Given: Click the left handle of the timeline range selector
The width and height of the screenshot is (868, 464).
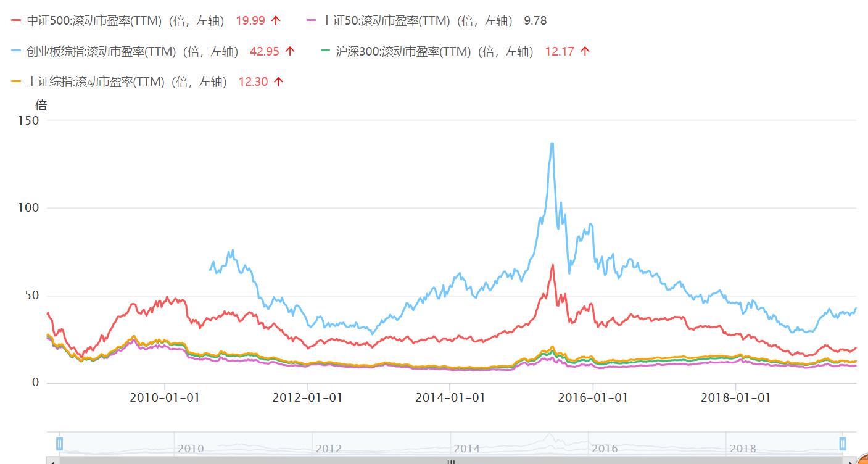Looking at the screenshot, I should tap(59, 443).
